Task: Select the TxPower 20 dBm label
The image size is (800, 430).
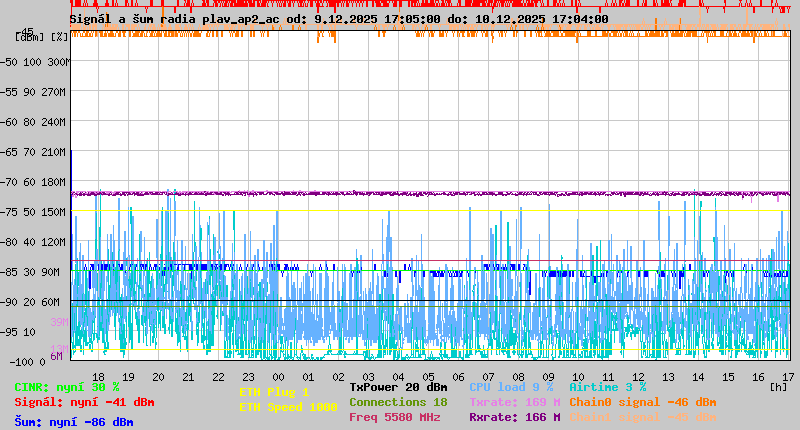Action: click(398, 387)
